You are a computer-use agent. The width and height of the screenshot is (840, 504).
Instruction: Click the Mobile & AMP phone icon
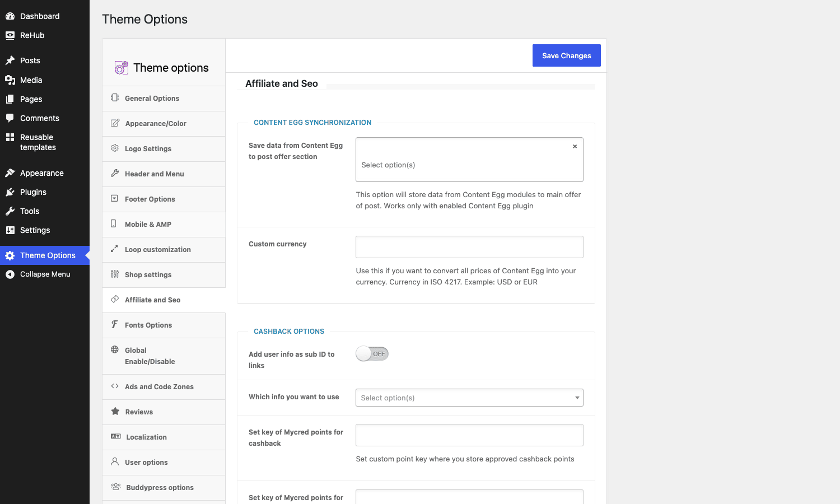tap(114, 223)
